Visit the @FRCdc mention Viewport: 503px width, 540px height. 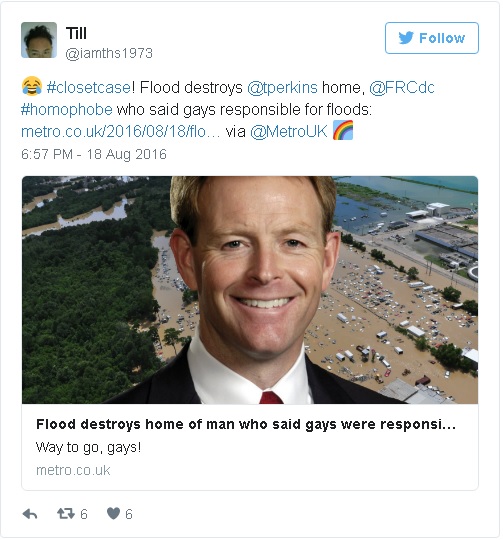pos(402,87)
